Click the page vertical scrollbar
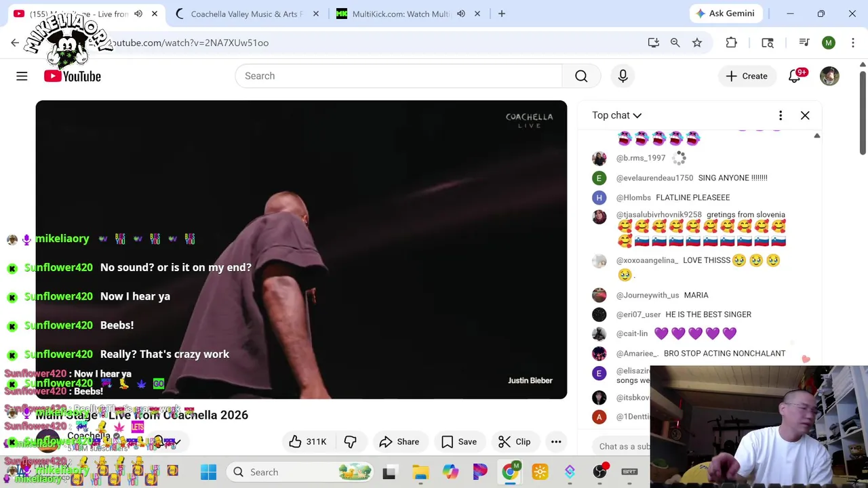 (x=863, y=112)
